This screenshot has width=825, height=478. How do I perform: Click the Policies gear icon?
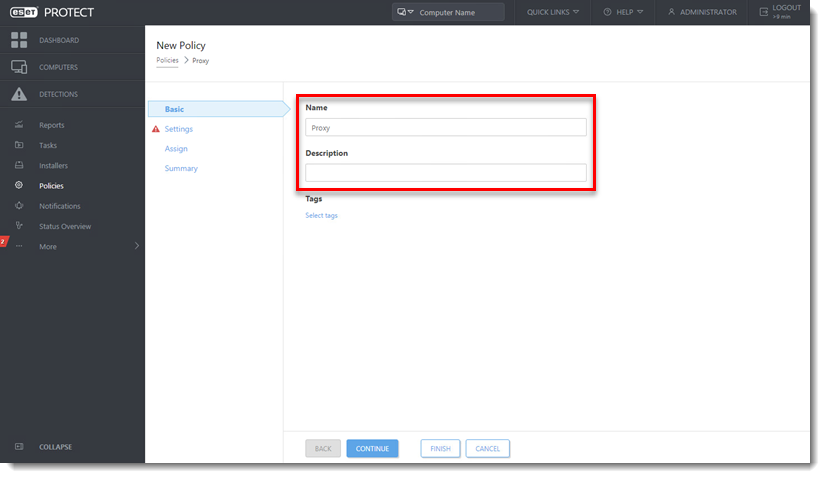[19, 185]
